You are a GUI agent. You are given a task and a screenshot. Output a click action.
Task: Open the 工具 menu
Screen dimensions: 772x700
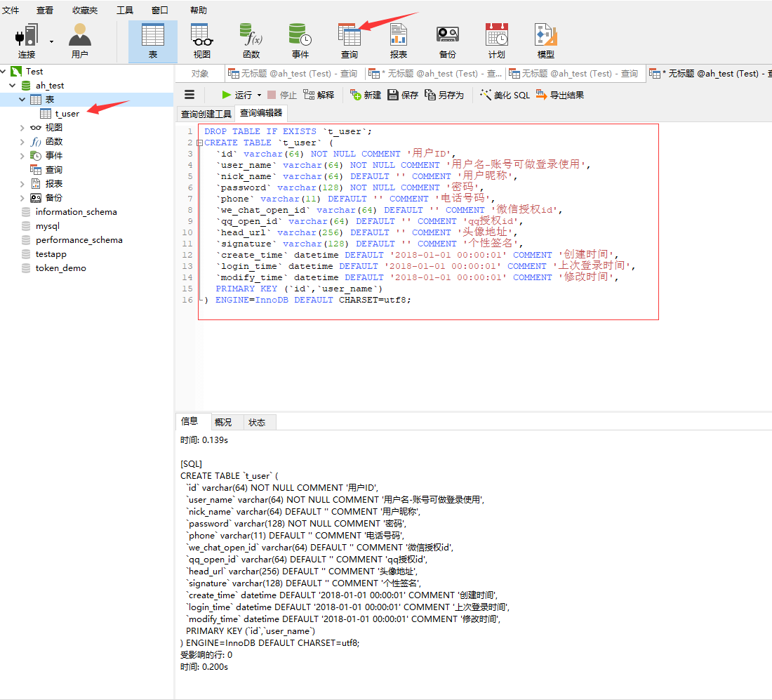[x=124, y=10]
